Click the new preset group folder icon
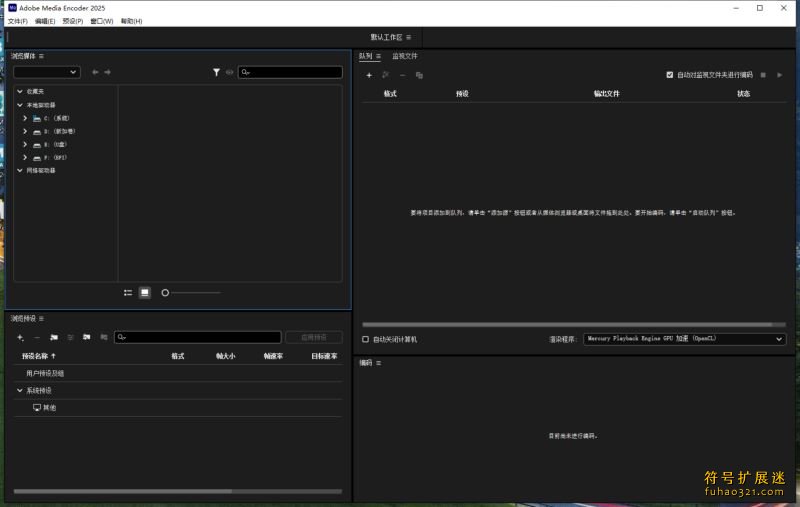This screenshot has width=800, height=507. pyautogui.click(x=54, y=337)
